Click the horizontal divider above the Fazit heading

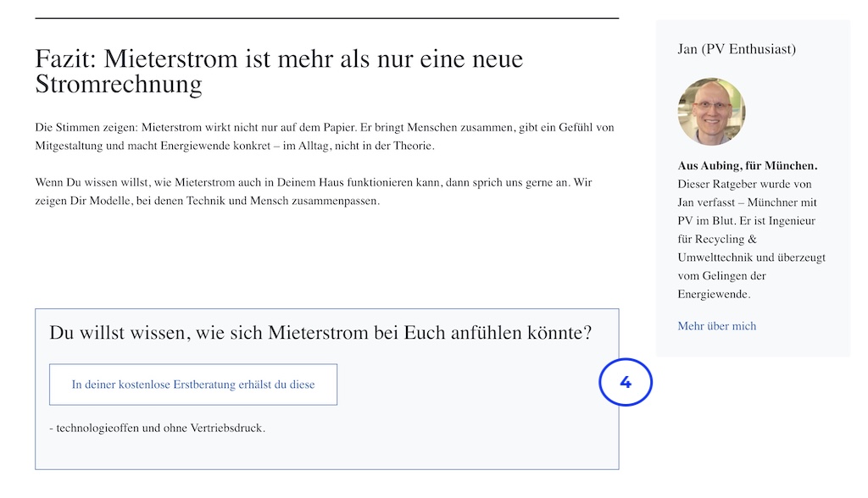327,19
